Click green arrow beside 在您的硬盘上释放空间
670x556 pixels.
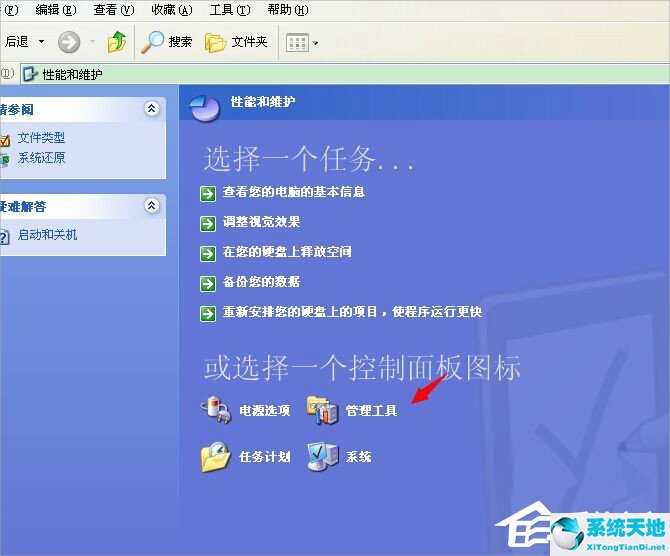coord(208,254)
